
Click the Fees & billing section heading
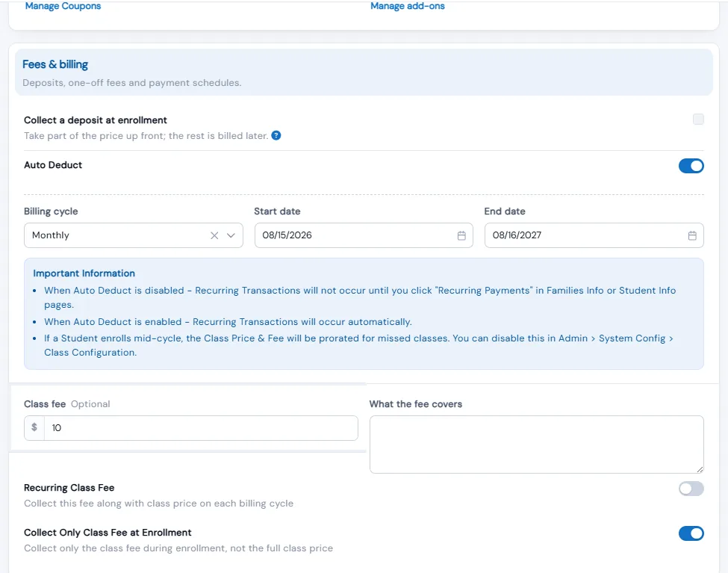pos(55,64)
